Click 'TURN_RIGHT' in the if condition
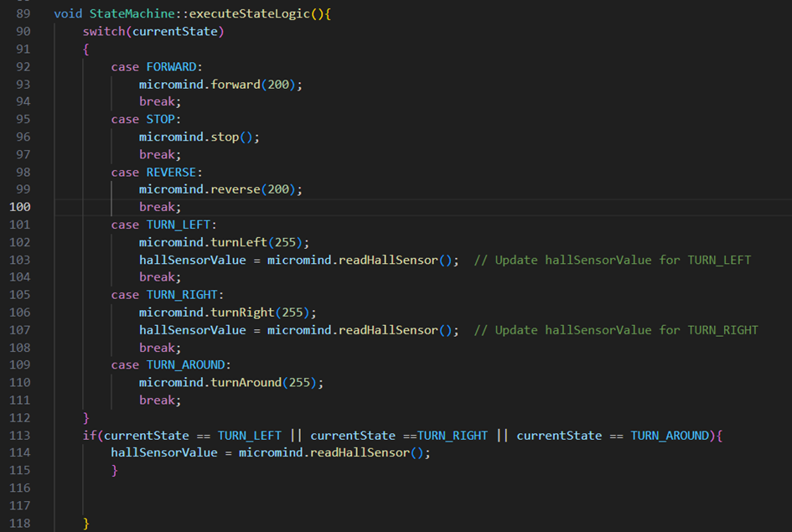792x532 pixels. click(x=453, y=436)
